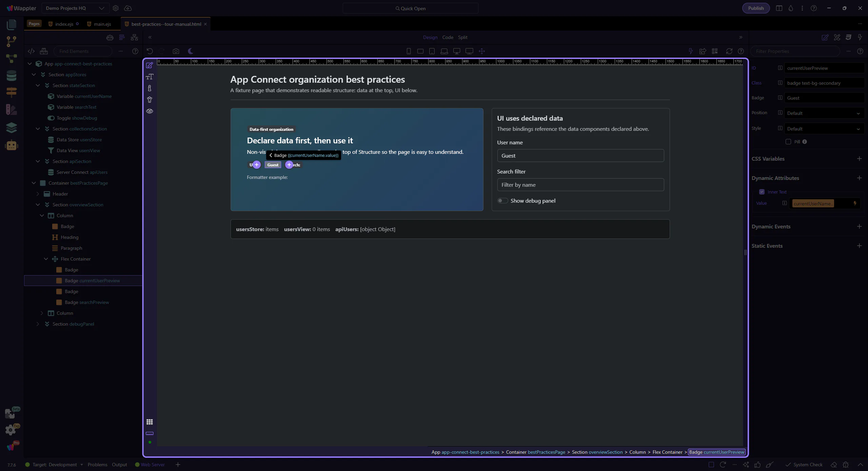Open the main.ejs file tab
Image resolution: width=868 pixels, height=471 pixels.
tap(102, 24)
